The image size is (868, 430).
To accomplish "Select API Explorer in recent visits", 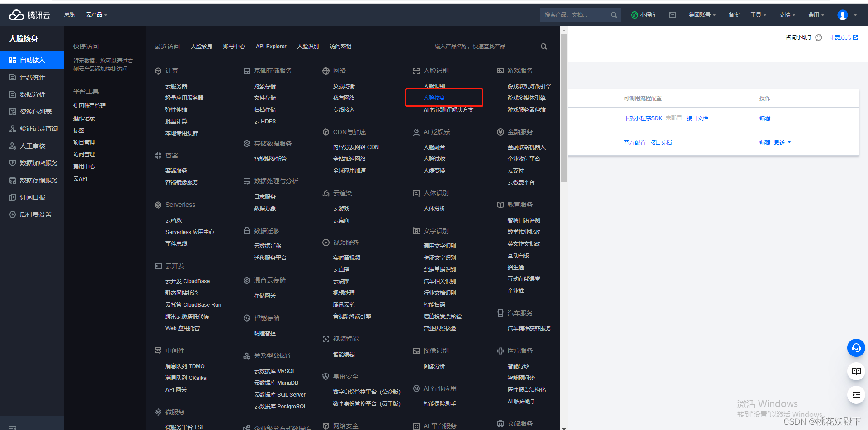I will 271,47.
